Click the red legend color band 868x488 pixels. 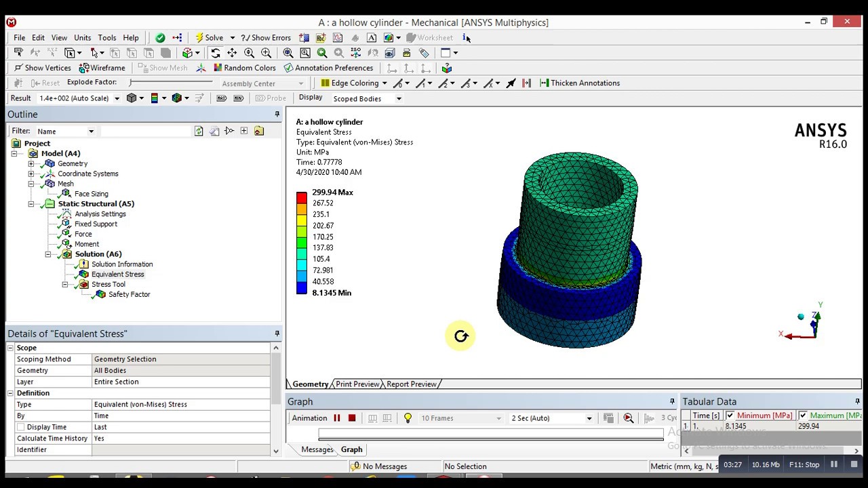302,197
